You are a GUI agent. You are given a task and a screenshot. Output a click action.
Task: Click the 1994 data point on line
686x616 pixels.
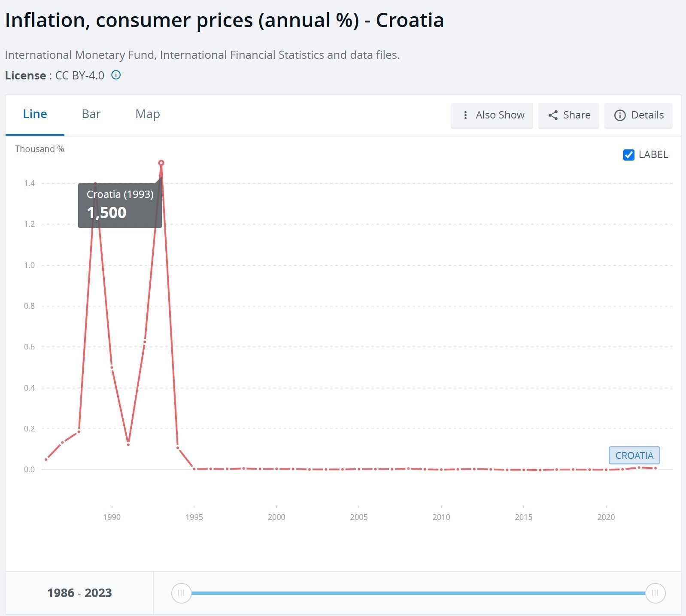coord(178,448)
